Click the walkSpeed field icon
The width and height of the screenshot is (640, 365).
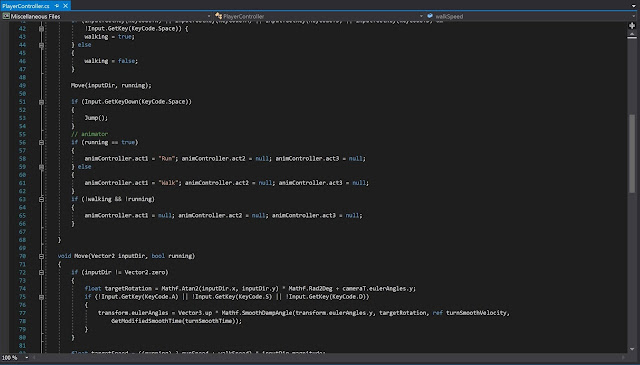(430, 16)
